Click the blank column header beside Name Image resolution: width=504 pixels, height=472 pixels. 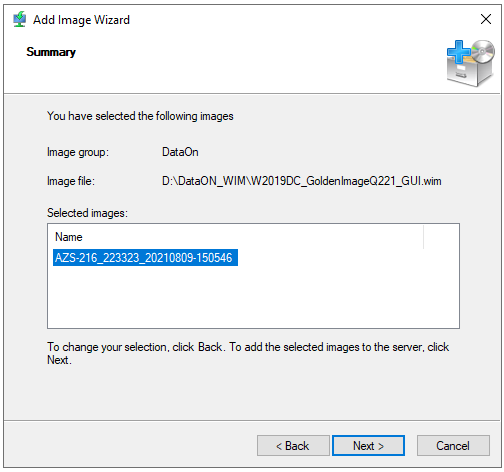tap(441, 237)
